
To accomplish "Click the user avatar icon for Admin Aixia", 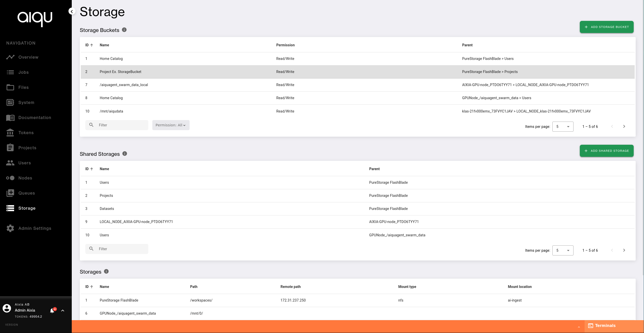I will pyautogui.click(x=7, y=308).
